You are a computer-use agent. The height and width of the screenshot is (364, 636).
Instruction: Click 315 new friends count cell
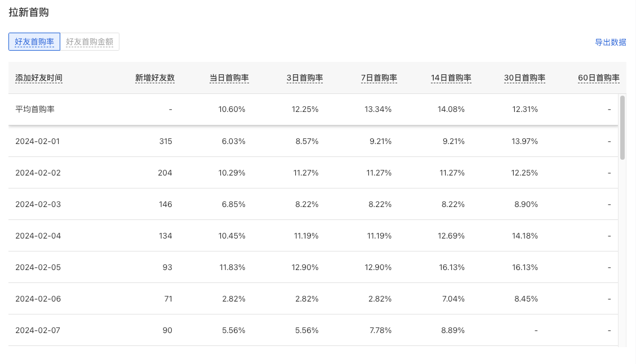166,141
